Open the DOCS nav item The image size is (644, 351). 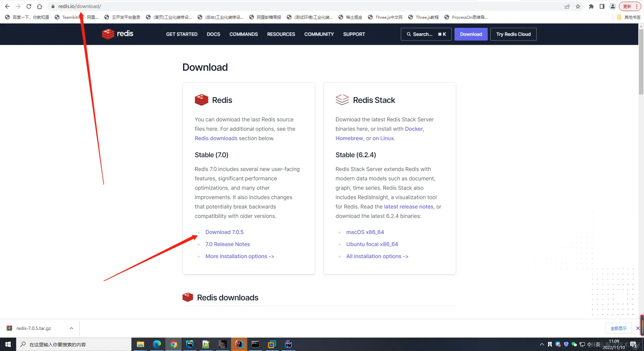[x=213, y=34]
